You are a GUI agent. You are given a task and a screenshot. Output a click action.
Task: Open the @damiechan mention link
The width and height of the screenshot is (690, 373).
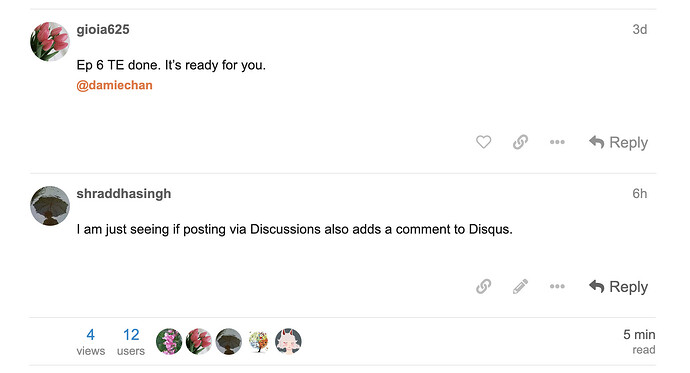tap(114, 85)
